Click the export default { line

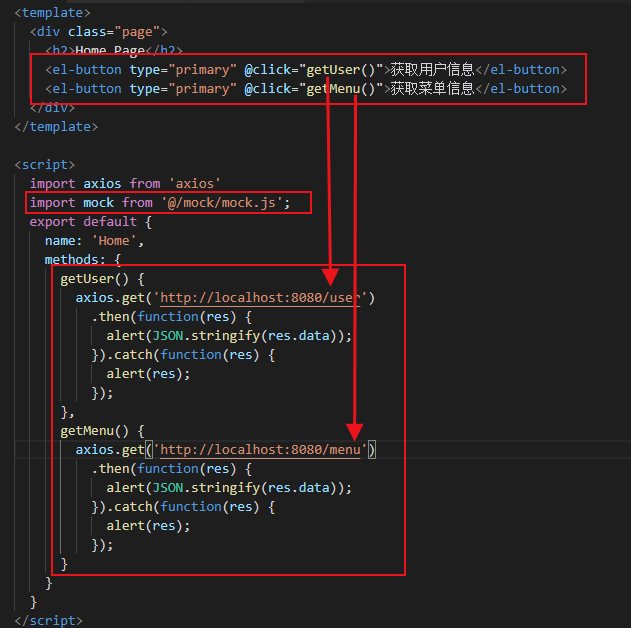coord(91,222)
